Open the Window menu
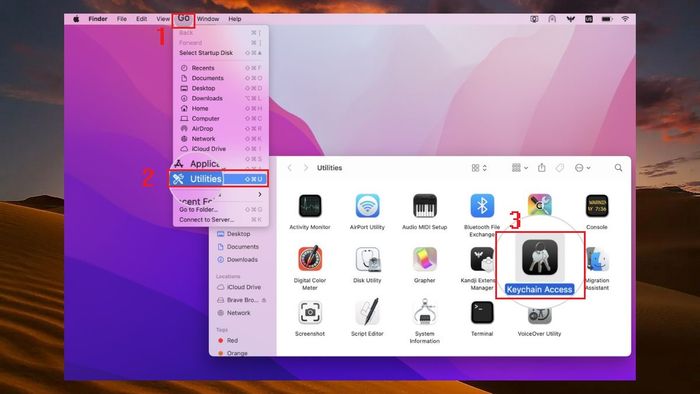700x394 pixels. [208, 19]
